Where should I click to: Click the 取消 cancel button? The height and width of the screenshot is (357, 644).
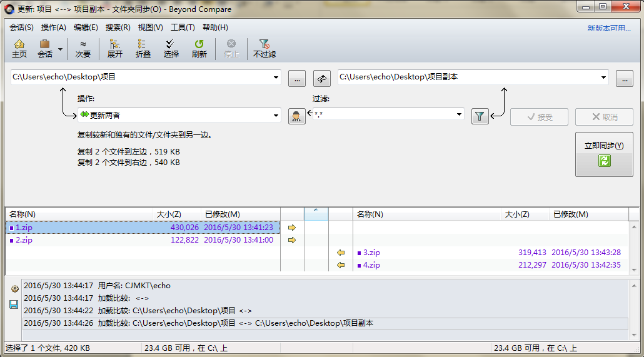pos(604,117)
